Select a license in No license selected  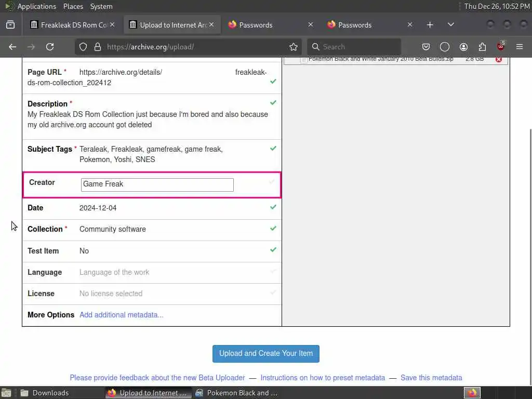coord(111,294)
